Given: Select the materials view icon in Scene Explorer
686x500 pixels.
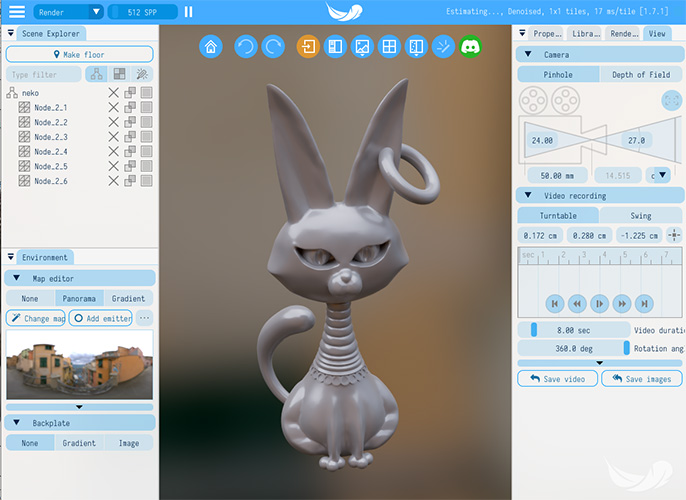Looking at the screenshot, I should pos(120,74).
